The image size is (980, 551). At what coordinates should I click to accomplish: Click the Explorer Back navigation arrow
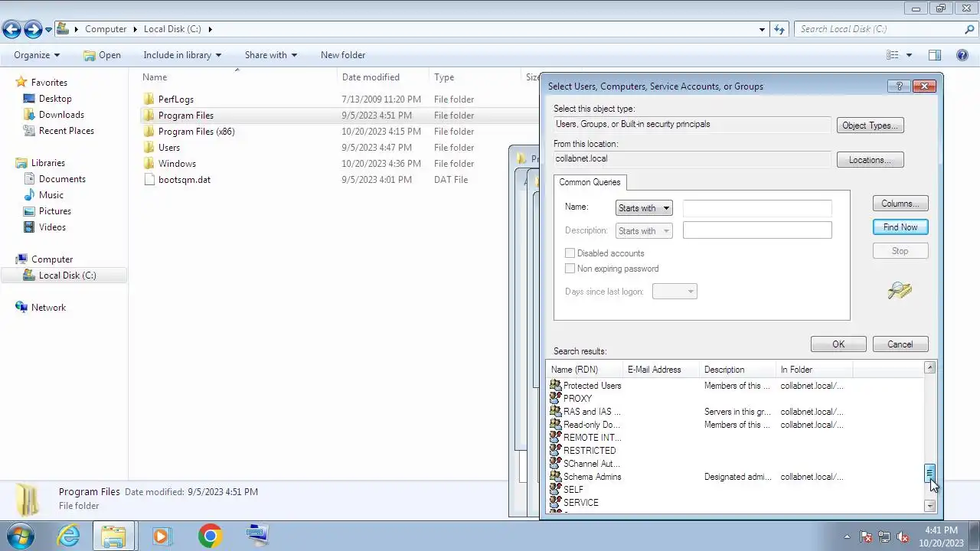(11, 29)
